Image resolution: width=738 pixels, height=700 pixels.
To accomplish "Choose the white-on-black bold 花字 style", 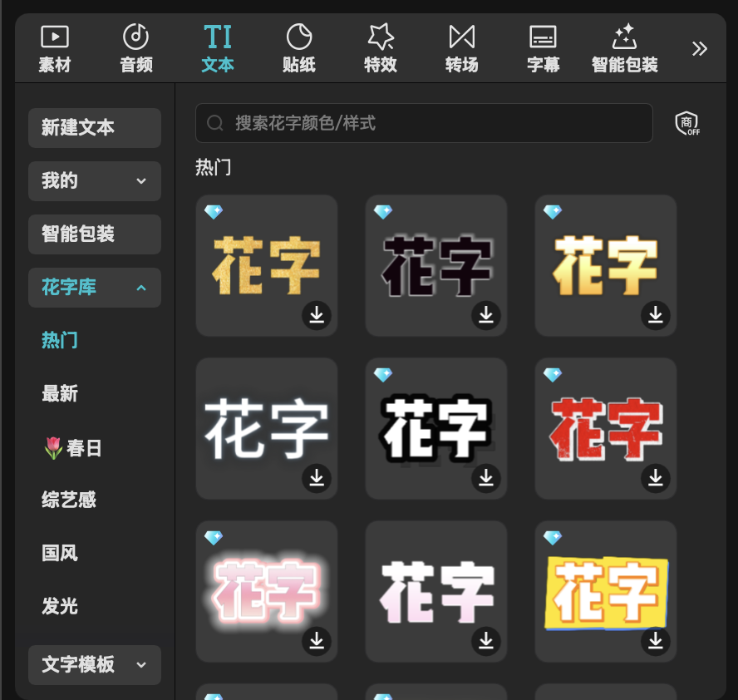I will point(435,428).
